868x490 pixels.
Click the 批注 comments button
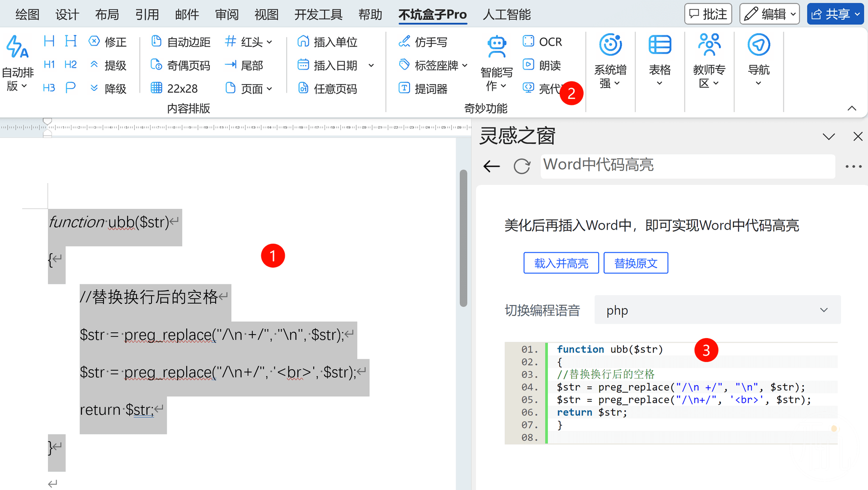click(x=708, y=14)
